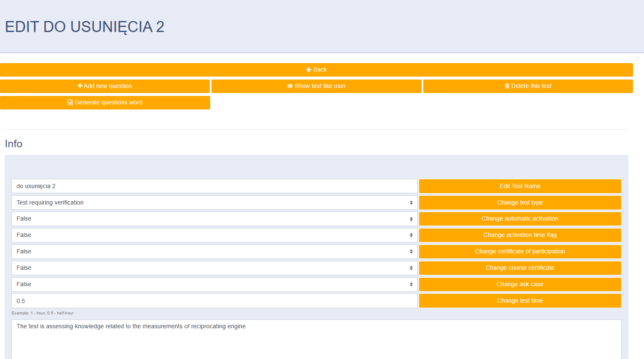
Task: Open the activation time flag dropdown
Action: point(214,235)
